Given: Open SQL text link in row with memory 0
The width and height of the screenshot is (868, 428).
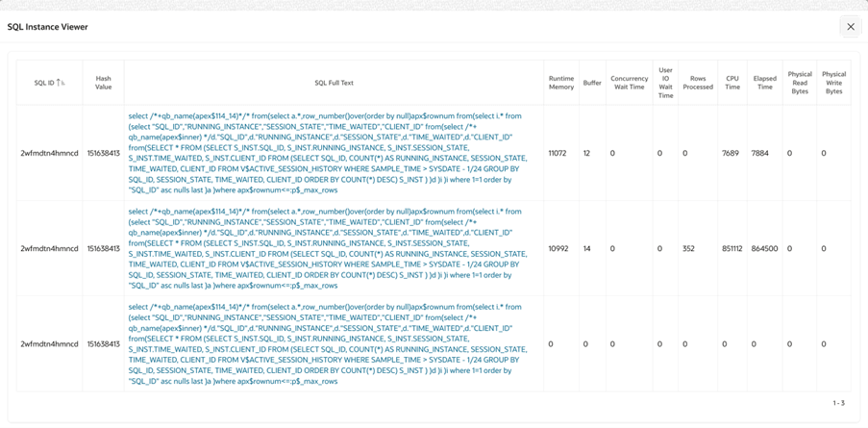Looking at the screenshot, I should point(327,343).
